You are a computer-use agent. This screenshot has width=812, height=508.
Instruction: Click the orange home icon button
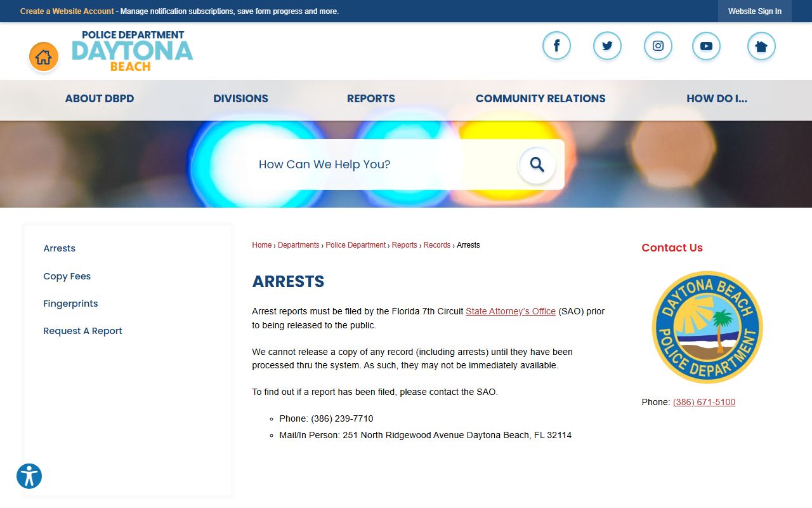[44, 57]
